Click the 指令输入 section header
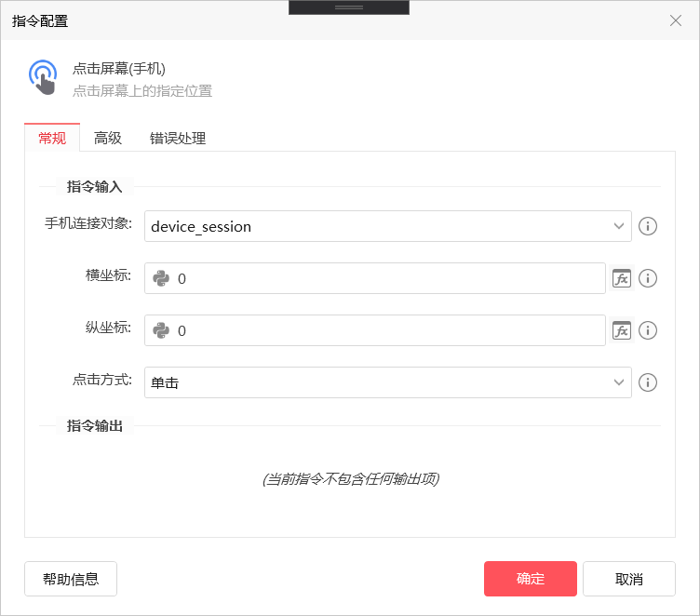 (x=94, y=187)
